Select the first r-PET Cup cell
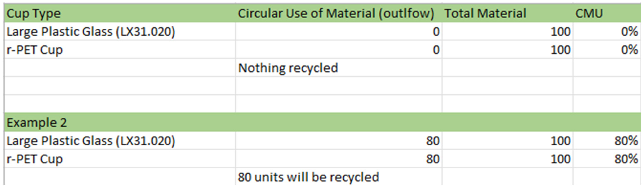The image size is (644, 188). [120, 50]
